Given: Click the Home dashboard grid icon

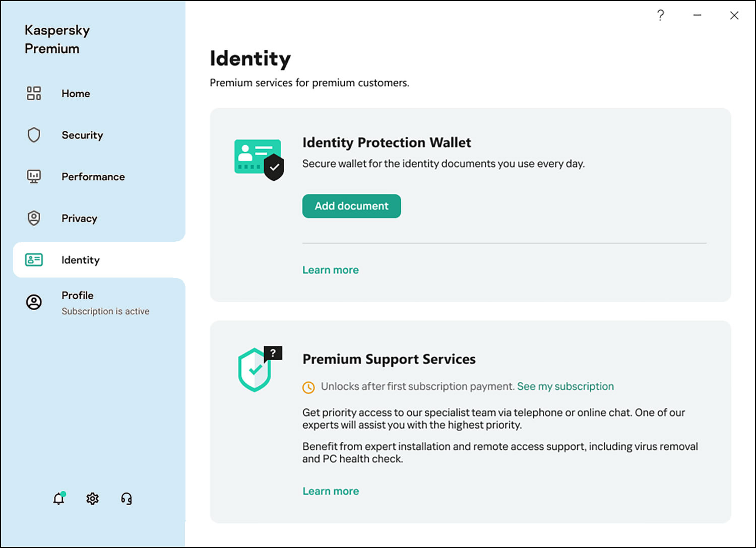Looking at the screenshot, I should coord(34,93).
